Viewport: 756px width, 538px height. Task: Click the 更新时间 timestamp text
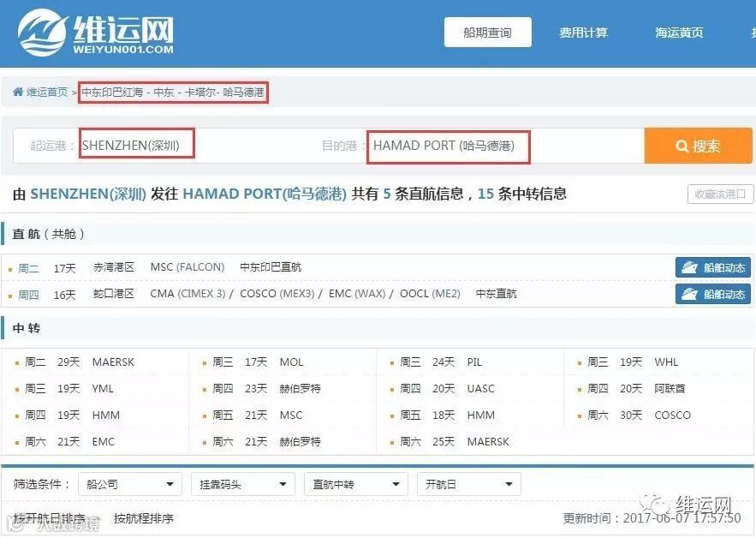pos(652,518)
